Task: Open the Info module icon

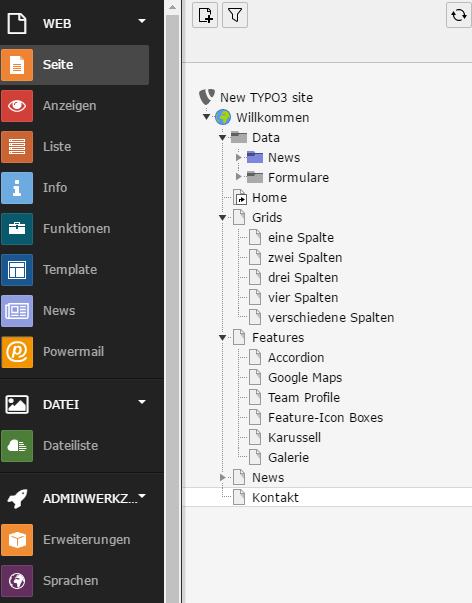Action: (x=17, y=188)
